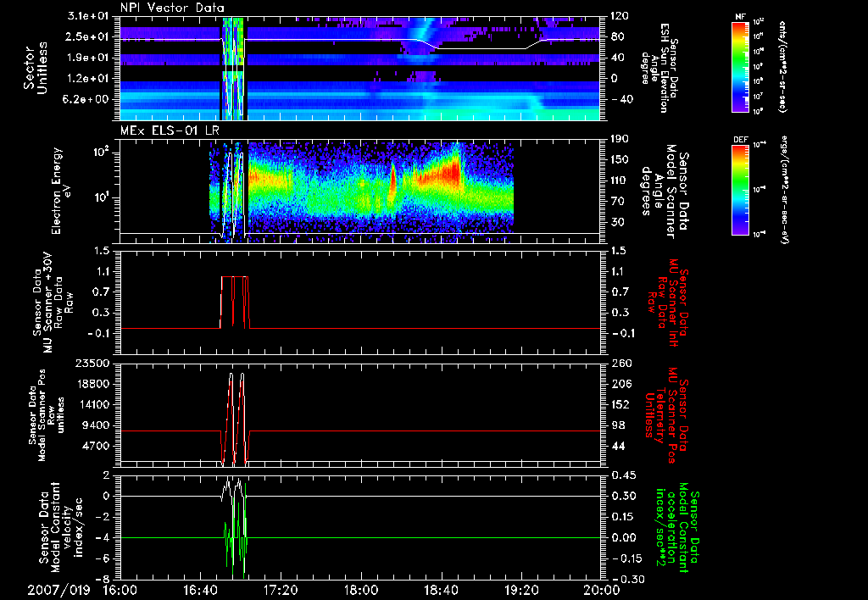Click the "20:00" time tick label

point(602,590)
